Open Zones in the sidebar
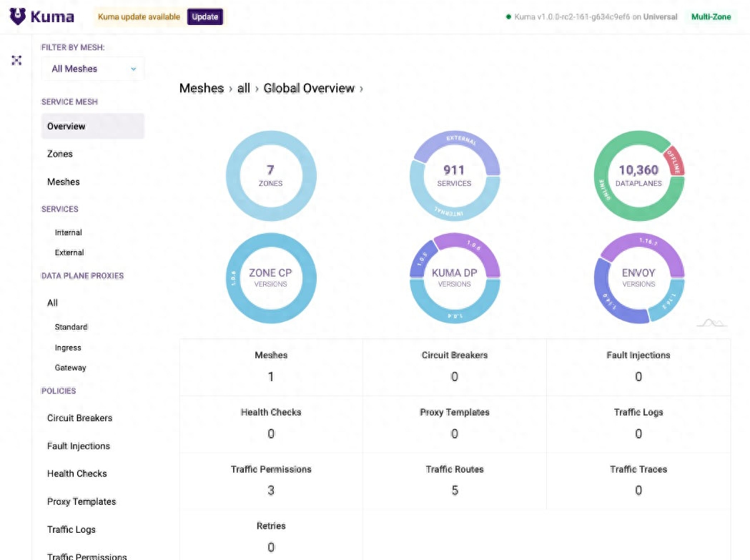The height and width of the screenshot is (560, 750). point(60,154)
